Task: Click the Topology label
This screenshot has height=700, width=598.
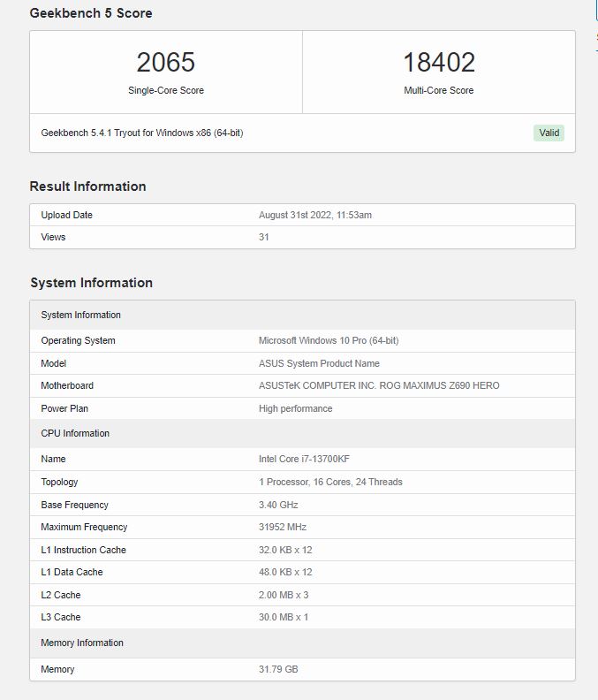Action: 59,482
